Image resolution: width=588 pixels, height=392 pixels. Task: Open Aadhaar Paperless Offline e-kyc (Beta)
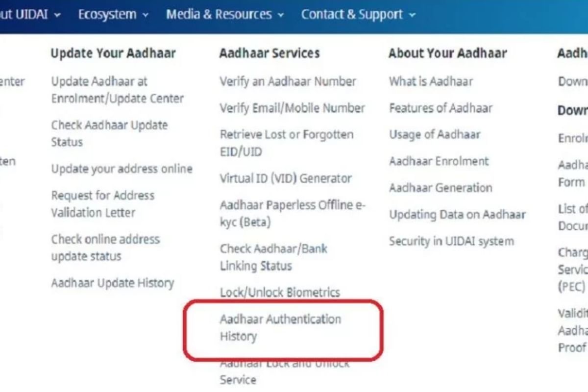[293, 214]
